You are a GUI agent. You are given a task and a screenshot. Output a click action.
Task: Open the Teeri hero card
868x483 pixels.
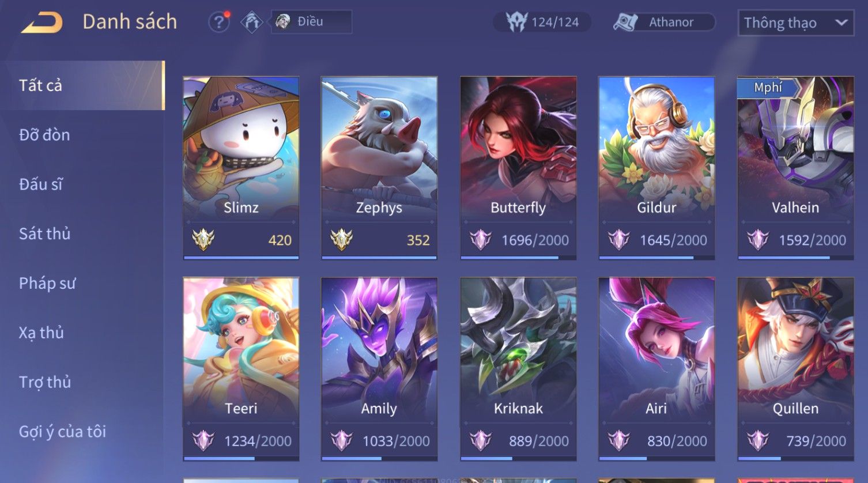pos(241,369)
